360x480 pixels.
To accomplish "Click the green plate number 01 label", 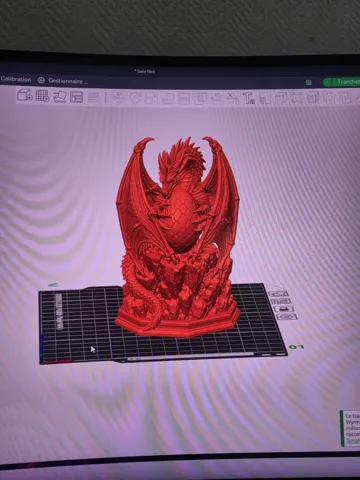I will coord(296,347).
